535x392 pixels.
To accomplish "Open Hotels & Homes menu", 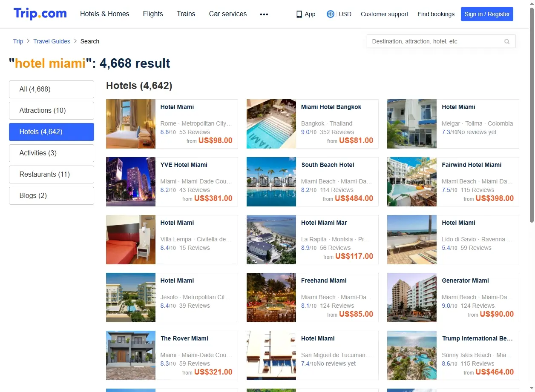I will click(x=105, y=14).
